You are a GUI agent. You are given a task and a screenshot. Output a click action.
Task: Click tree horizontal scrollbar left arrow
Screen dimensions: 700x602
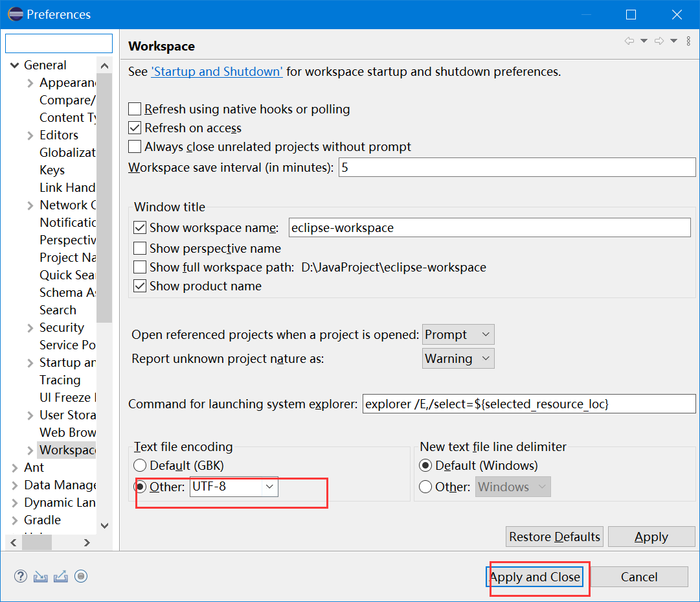pos(14,542)
